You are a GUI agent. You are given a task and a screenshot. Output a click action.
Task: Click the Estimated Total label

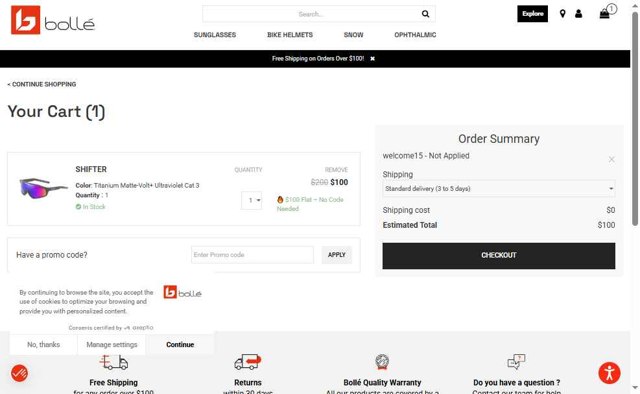(x=410, y=225)
